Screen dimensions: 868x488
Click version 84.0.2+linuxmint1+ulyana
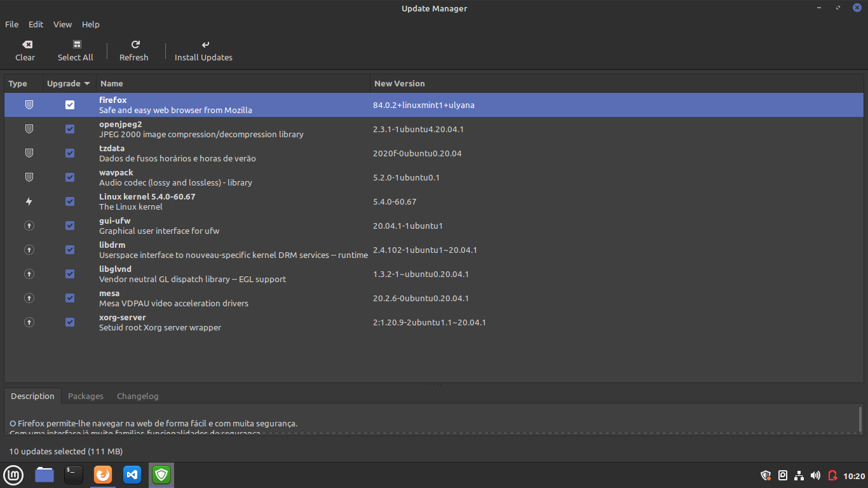click(424, 105)
